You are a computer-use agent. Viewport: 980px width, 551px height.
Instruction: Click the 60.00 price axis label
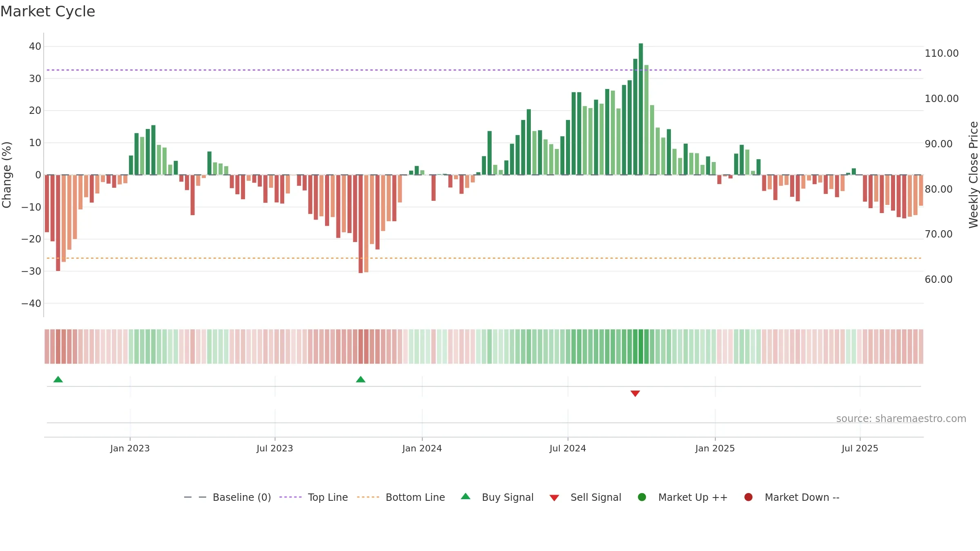(x=938, y=280)
